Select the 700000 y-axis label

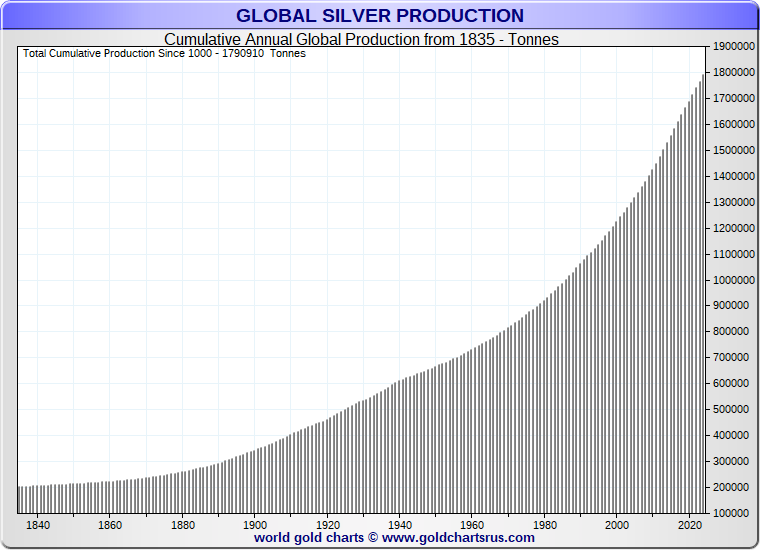click(733, 358)
